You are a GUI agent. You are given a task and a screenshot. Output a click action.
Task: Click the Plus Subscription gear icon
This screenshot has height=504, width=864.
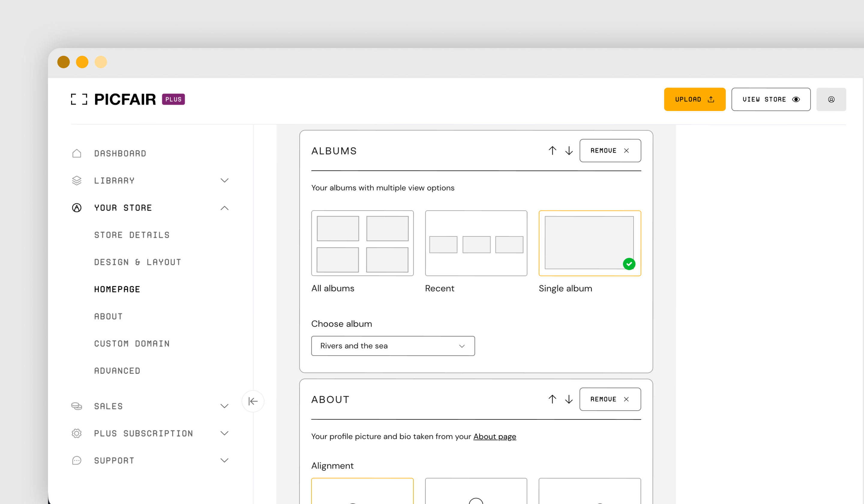click(x=77, y=433)
